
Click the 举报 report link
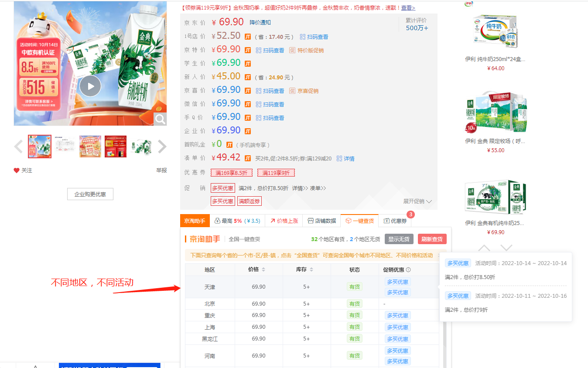[162, 170]
